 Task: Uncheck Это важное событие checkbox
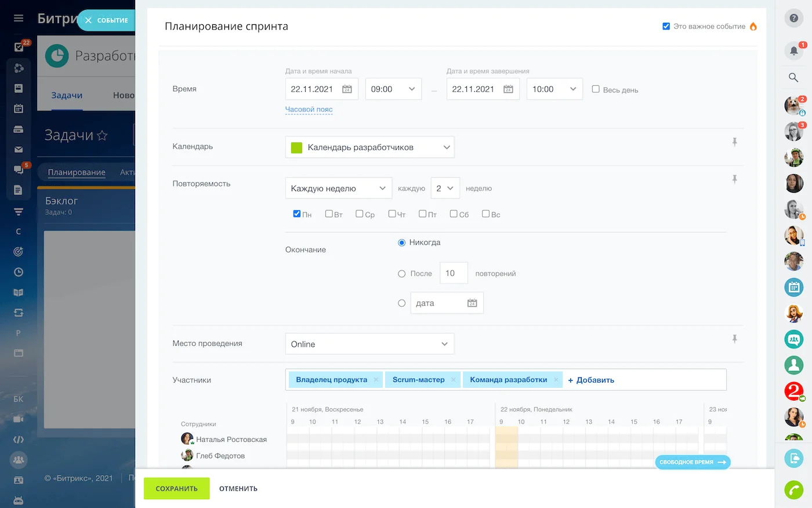(666, 26)
